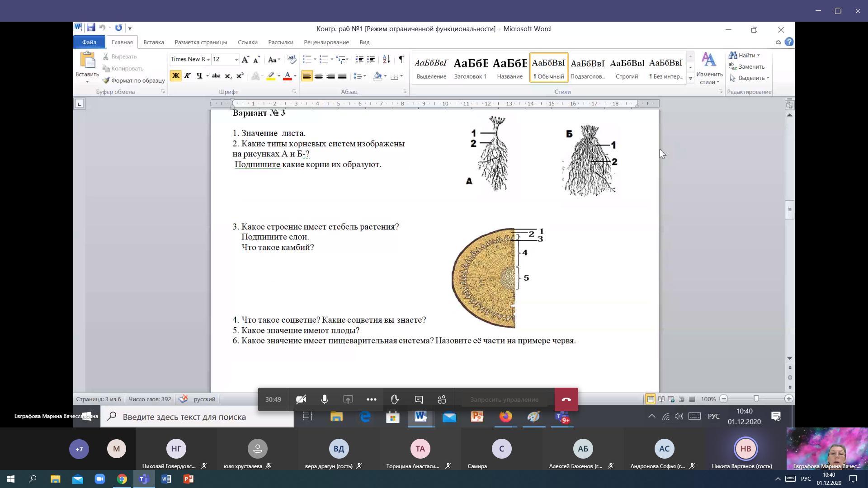Open the font size dropdown
This screenshot has height=488, width=868.
coord(236,59)
